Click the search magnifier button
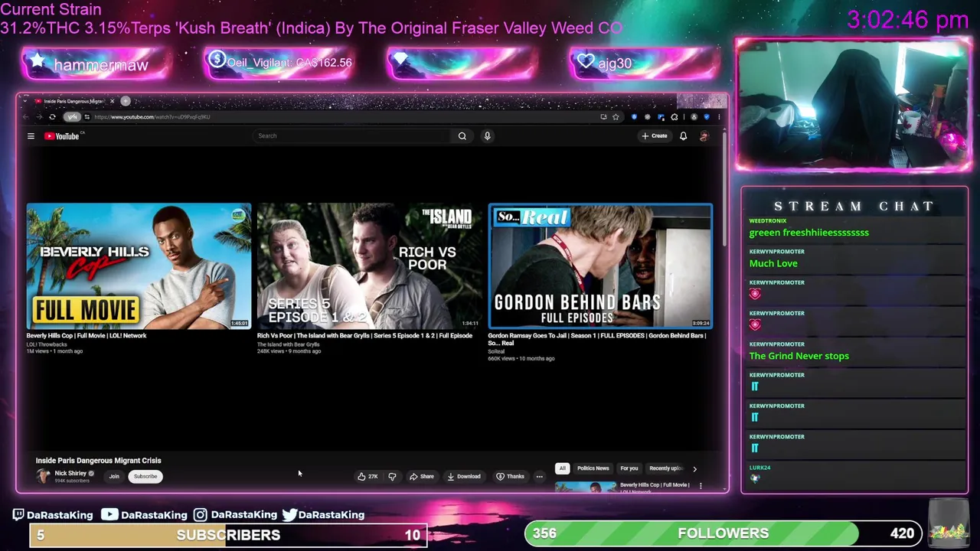The height and width of the screenshot is (551, 980). click(x=462, y=136)
